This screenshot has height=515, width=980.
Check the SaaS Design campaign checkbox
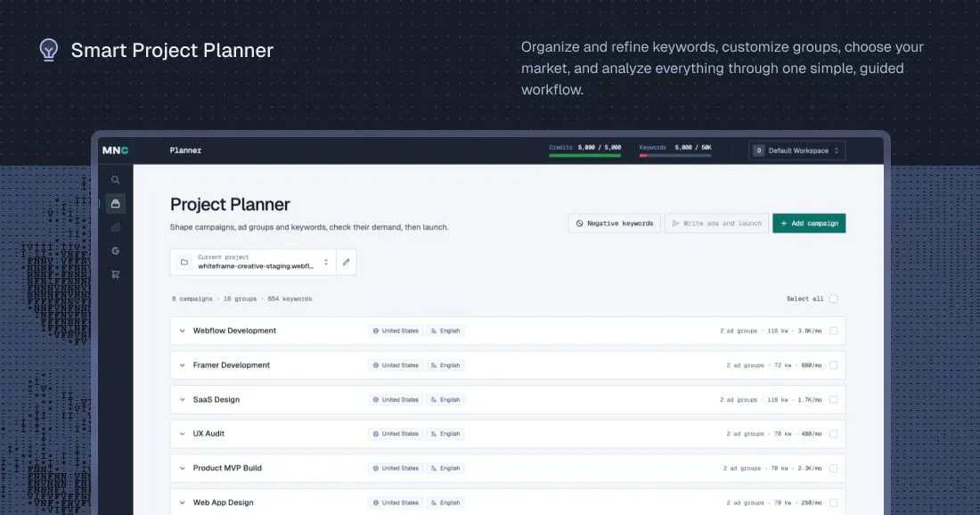tap(833, 399)
